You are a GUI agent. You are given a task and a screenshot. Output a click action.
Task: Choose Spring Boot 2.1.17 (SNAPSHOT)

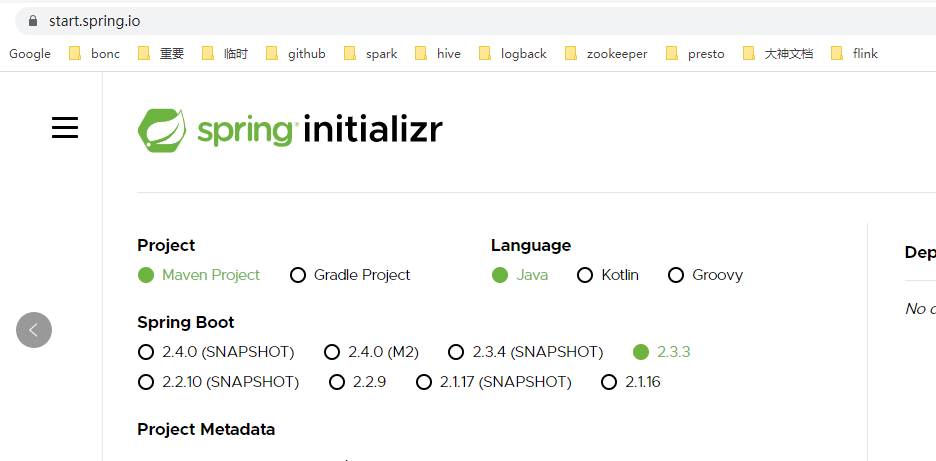point(494,382)
